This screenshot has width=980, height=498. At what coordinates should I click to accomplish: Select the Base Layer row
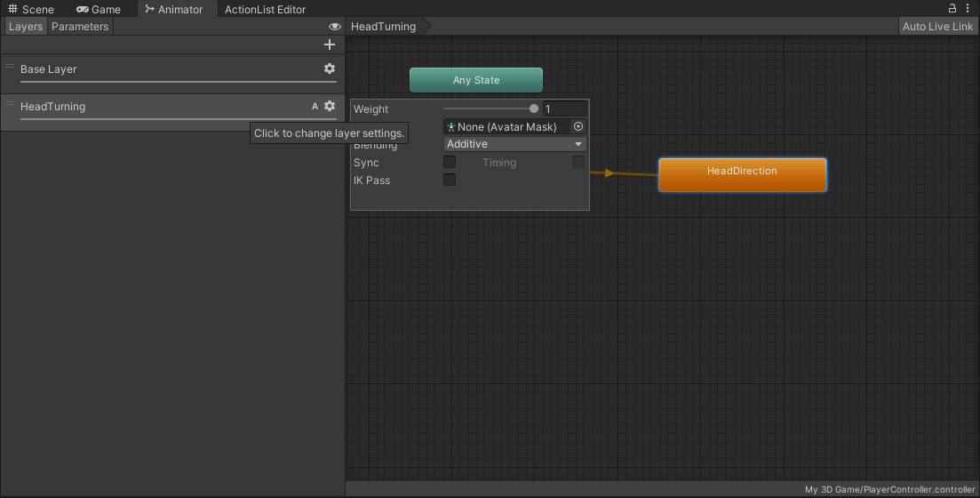(x=172, y=73)
